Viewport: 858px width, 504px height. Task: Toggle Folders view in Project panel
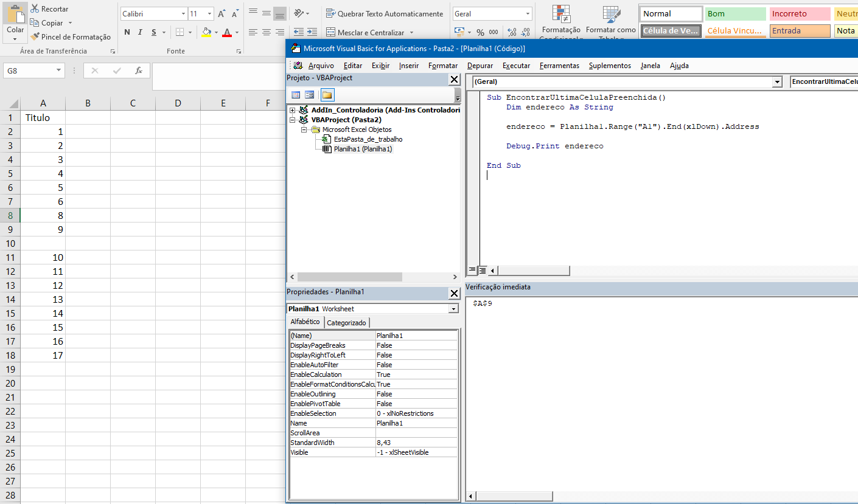pos(327,95)
